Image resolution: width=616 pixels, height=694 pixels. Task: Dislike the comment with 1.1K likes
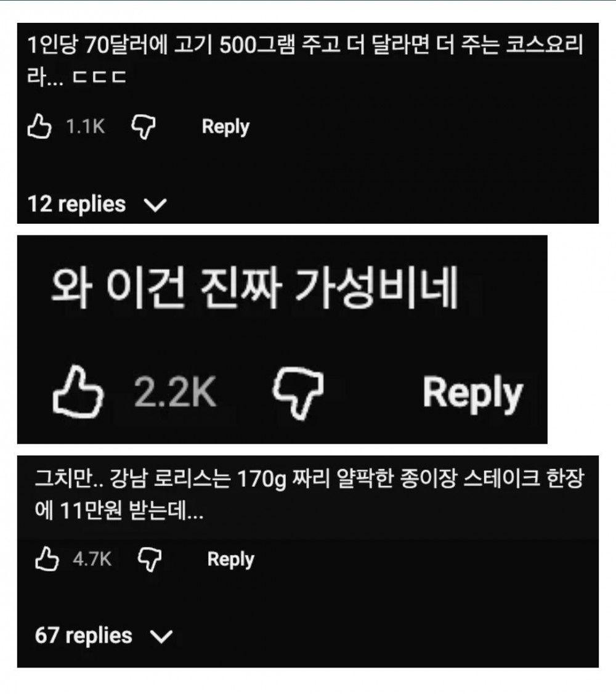coord(144,127)
